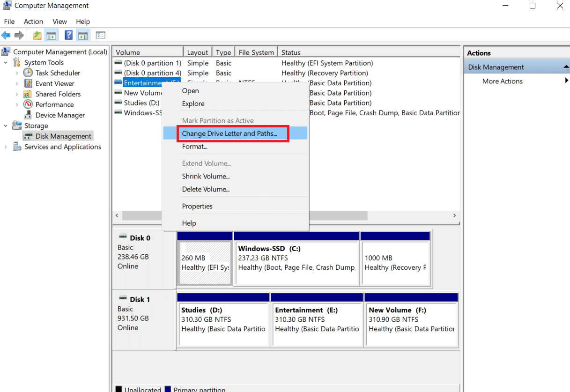Open the View menu
This screenshot has height=392, width=570.
coord(59,22)
